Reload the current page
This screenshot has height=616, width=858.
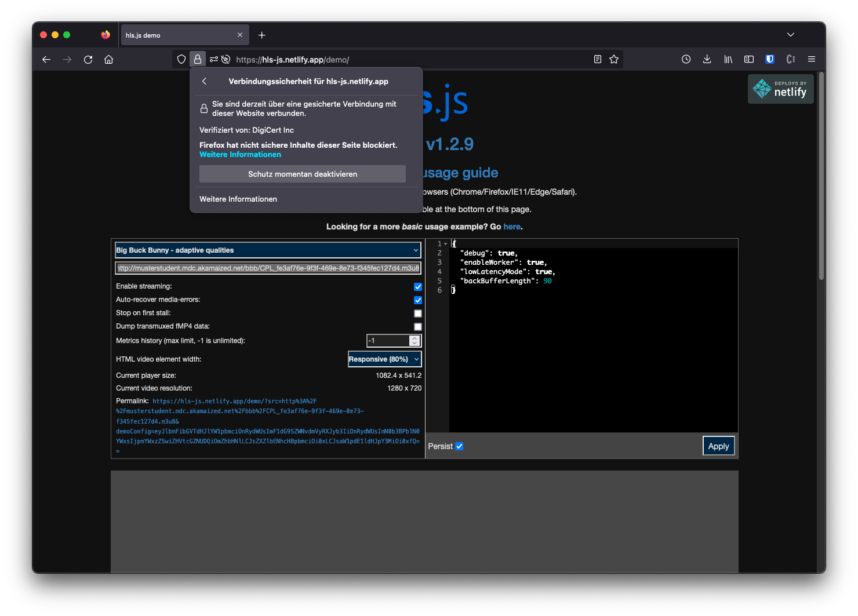(x=88, y=59)
